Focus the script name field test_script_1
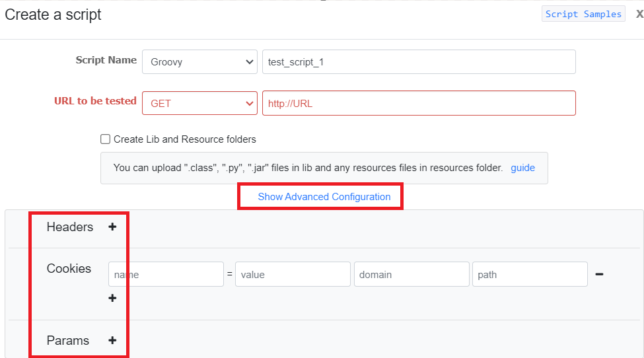644x358 pixels. (419, 62)
